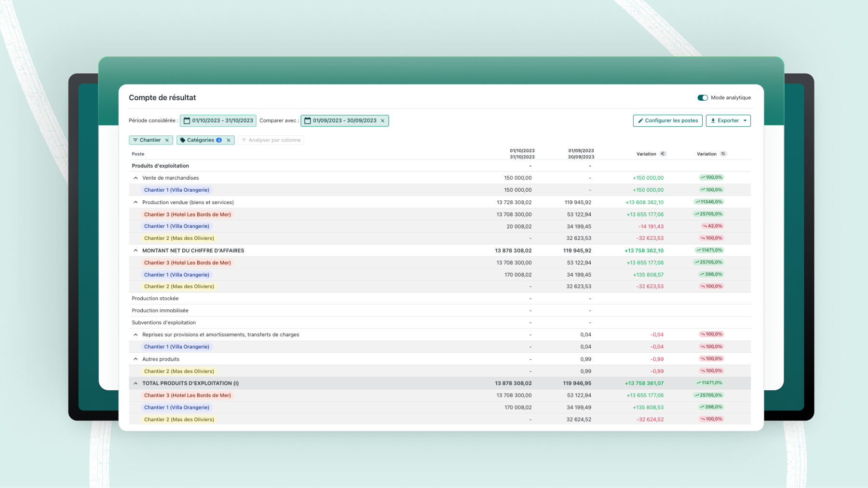Open the Catégories filter chip
The image size is (868, 488).
[x=205, y=140]
